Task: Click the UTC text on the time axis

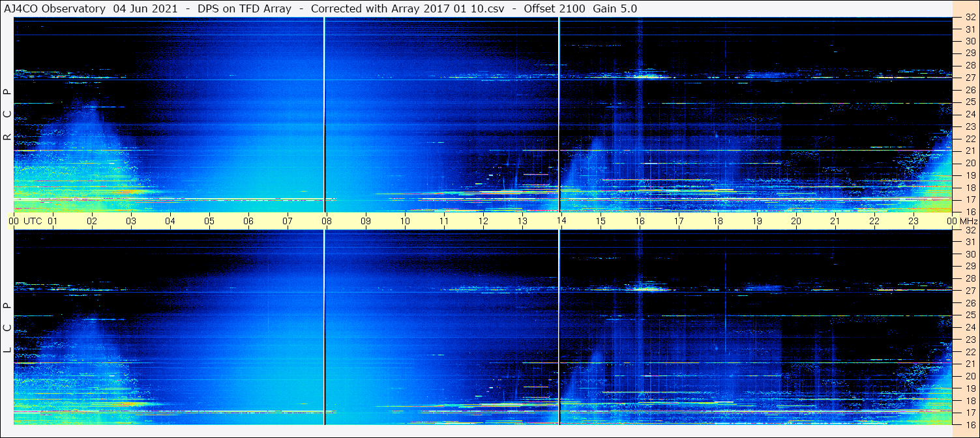Action: click(x=33, y=221)
